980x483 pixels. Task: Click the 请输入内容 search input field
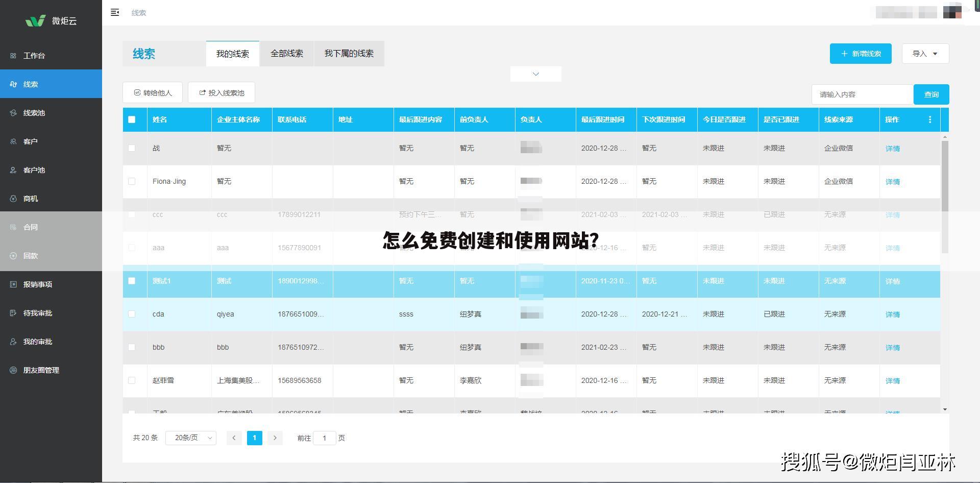pos(862,94)
